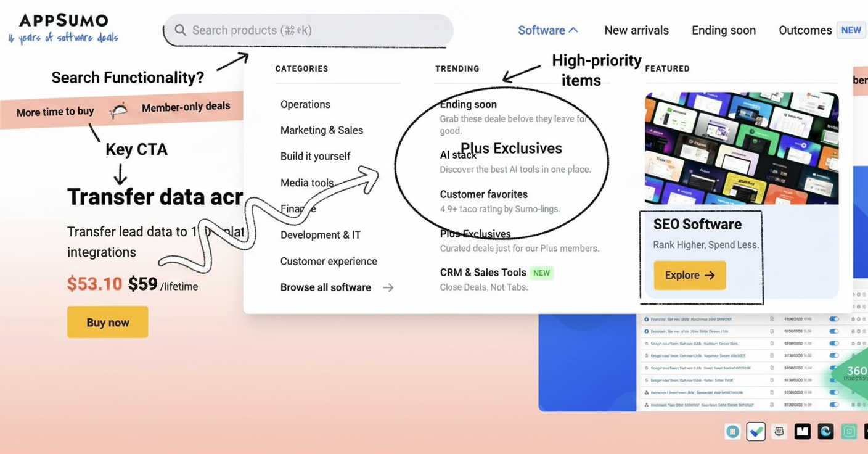The height and width of the screenshot is (454, 868).
Task: Click the featured SEO Software collage image
Action: [x=742, y=148]
